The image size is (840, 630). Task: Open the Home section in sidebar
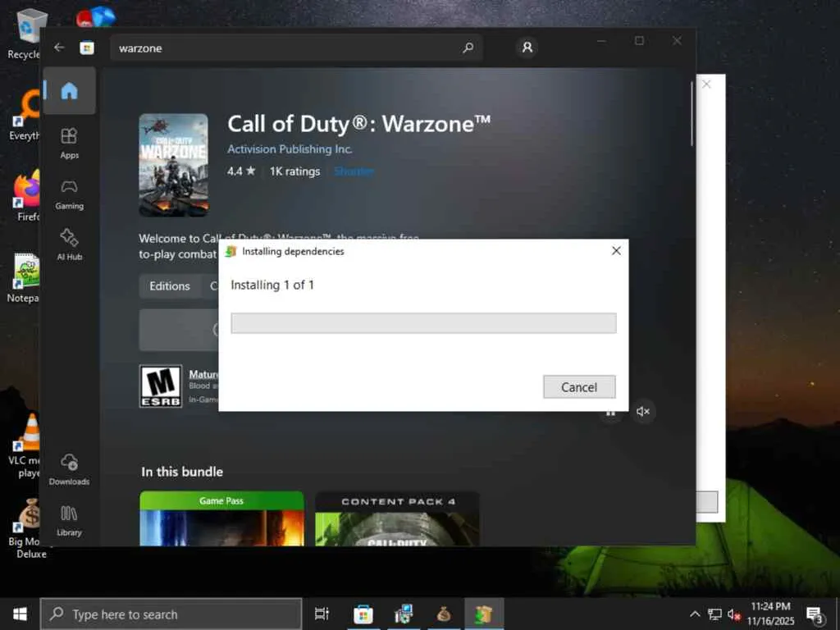point(70,90)
